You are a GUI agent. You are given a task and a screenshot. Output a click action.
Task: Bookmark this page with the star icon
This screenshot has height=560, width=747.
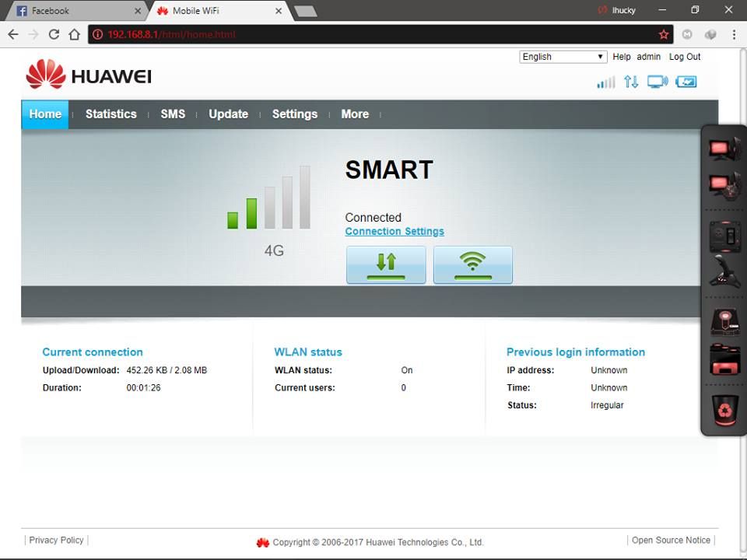[x=663, y=34]
